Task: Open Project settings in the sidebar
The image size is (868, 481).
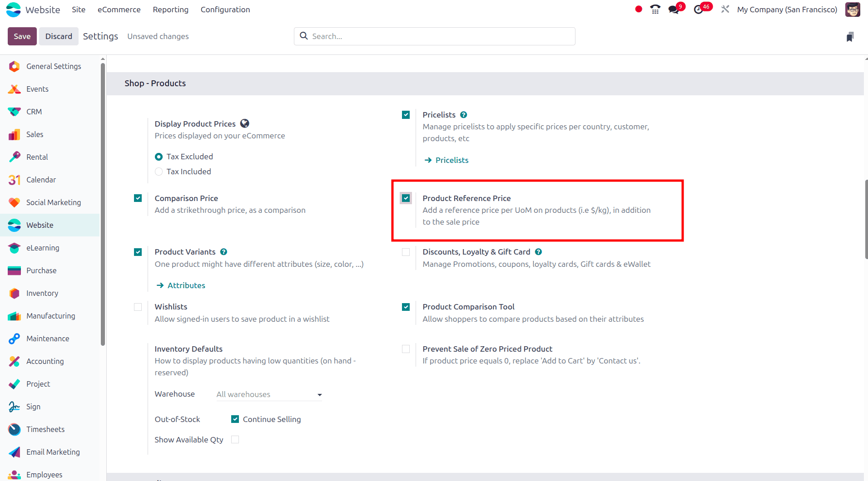Action: [x=50, y=384]
